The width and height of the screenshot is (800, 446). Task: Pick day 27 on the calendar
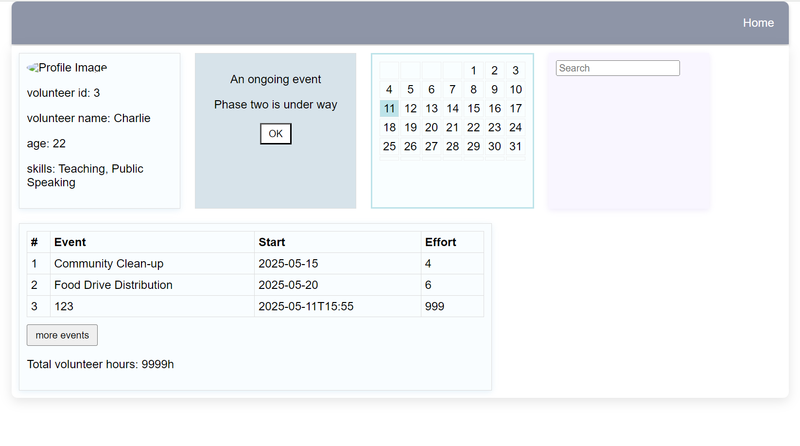[431, 146]
